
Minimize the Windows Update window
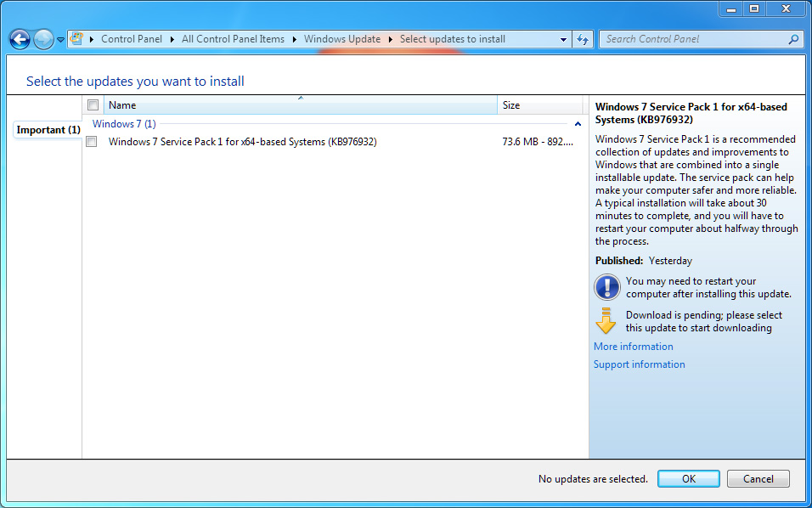tap(731, 8)
